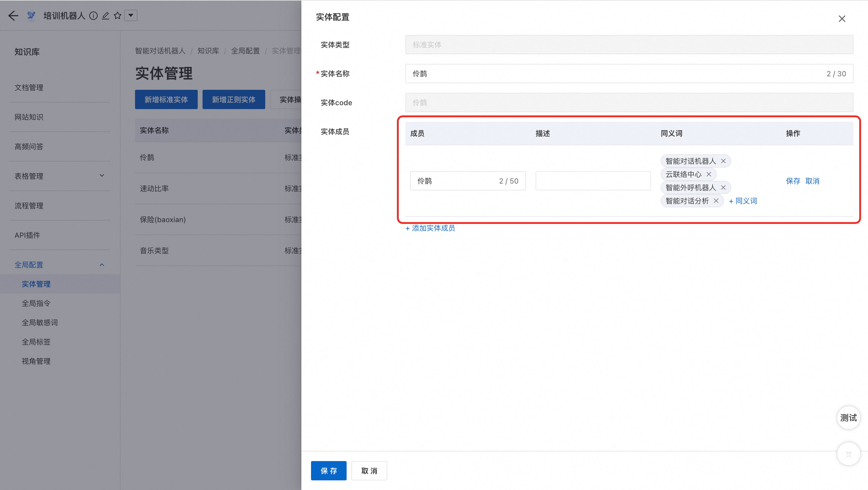Remove the 智能对话分析 synonym tag

tap(716, 201)
